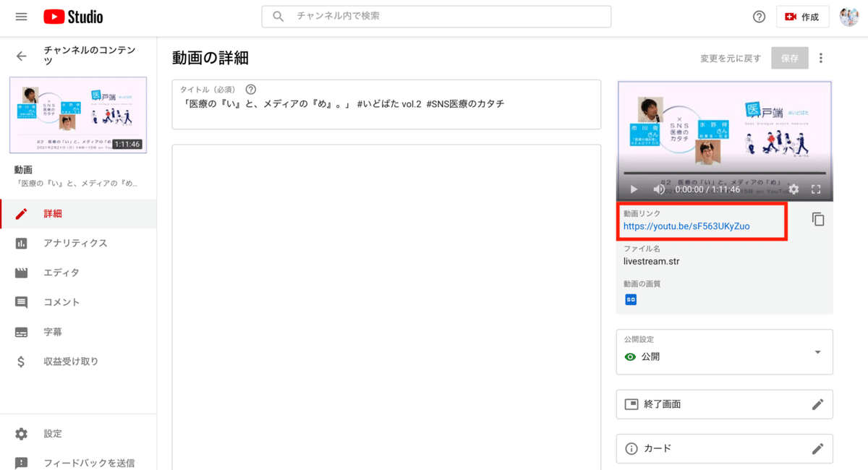Click the livestream.str file name
868x470 pixels.
coord(652,261)
